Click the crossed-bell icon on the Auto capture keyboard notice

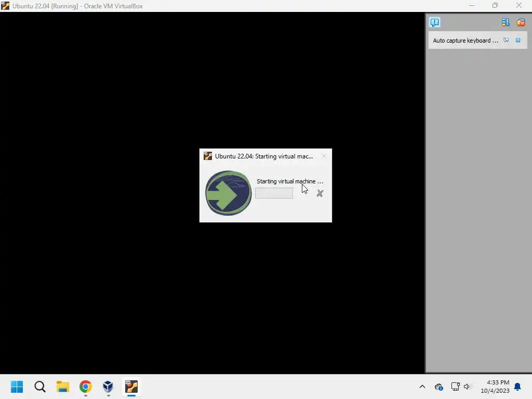click(506, 41)
